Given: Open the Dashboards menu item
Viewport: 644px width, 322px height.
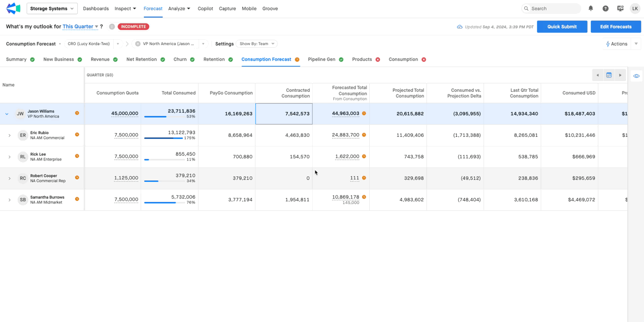Looking at the screenshot, I should 96,9.
